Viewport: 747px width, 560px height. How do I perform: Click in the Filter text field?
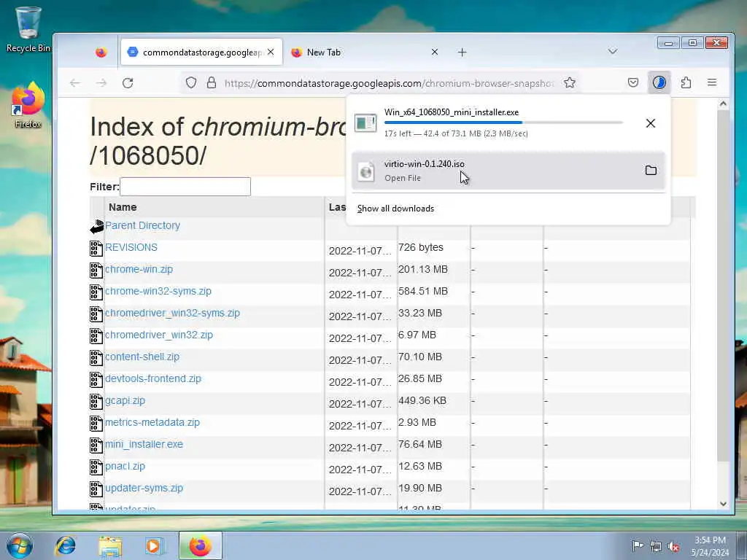tap(185, 187)
